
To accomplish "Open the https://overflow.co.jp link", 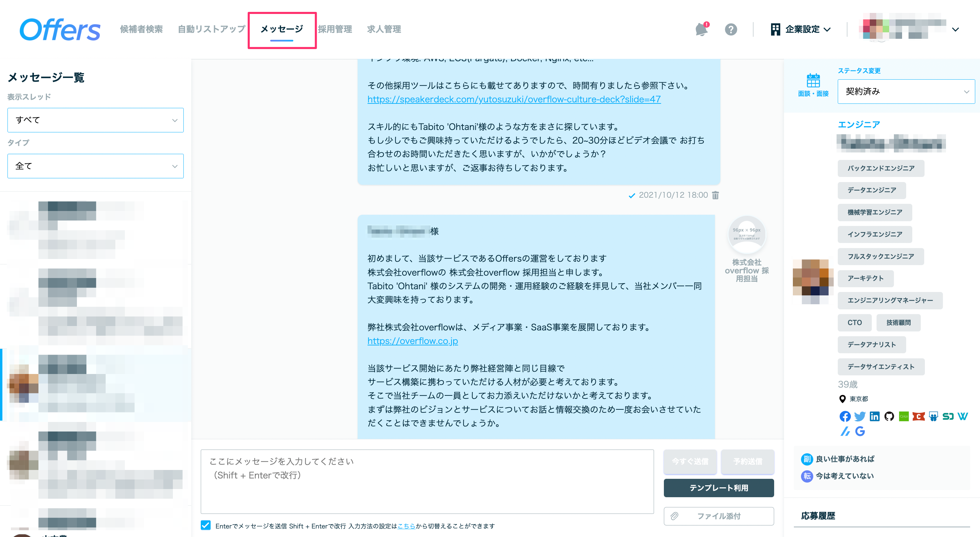I will 412,341.
